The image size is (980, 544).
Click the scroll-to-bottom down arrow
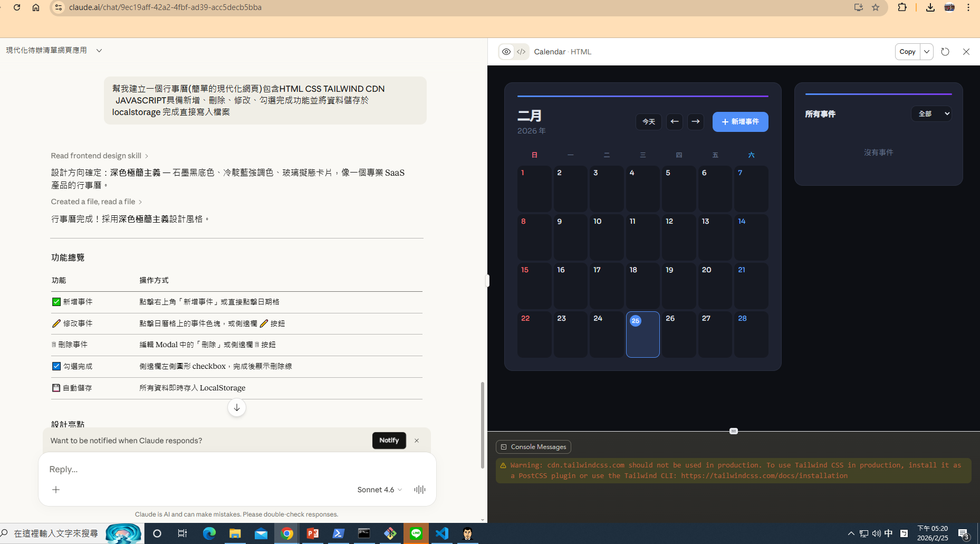(237, 407)
